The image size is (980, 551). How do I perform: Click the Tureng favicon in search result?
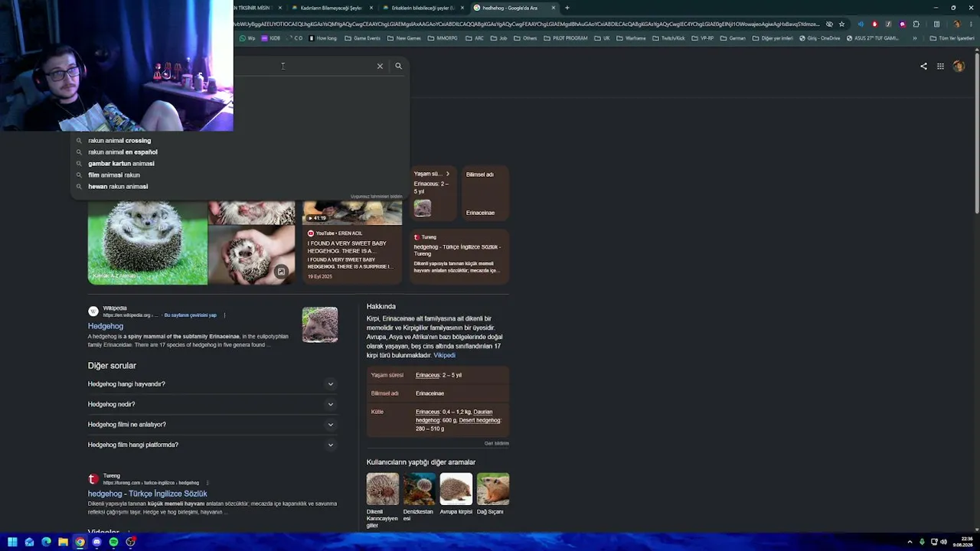(93, 479)
